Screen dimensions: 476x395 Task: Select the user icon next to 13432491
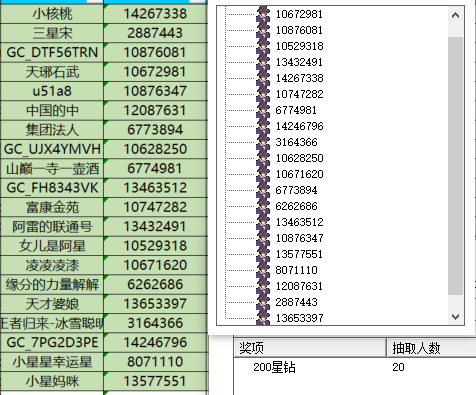pos(263,62)
